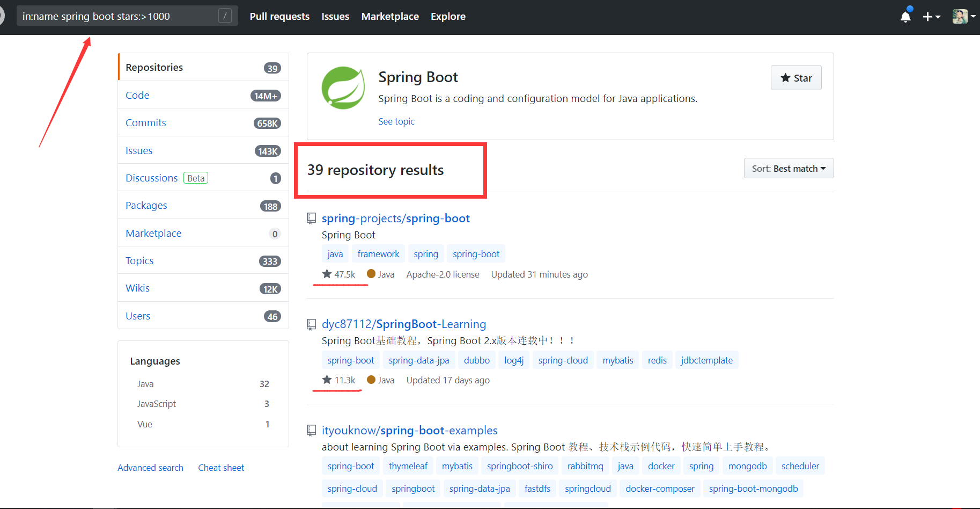Click the Spring Boot leaf logo
Screen dimensions: 980x509
343,88
